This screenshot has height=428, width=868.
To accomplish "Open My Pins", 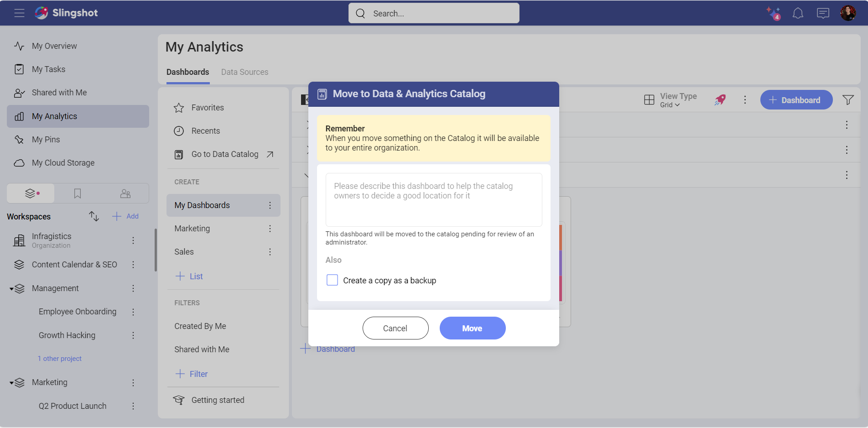I will 46,140.
